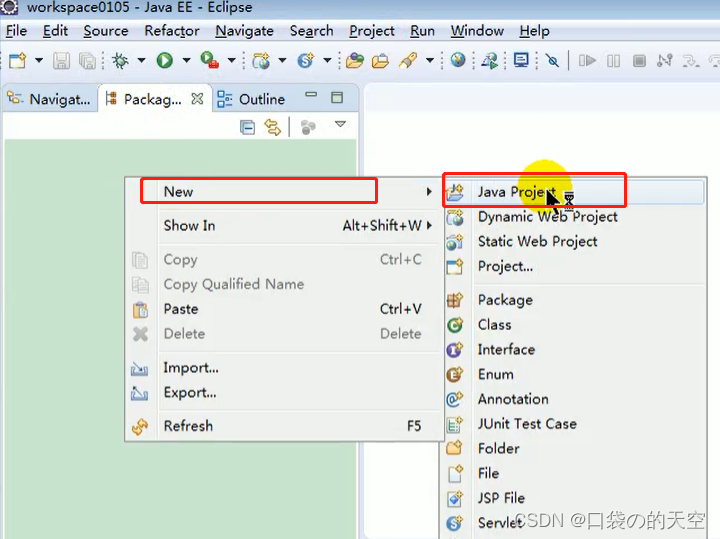This screenshot has width=720, height=539.
Task: Minimize the Package Explorer panel
Action: (x=311, y=95)
